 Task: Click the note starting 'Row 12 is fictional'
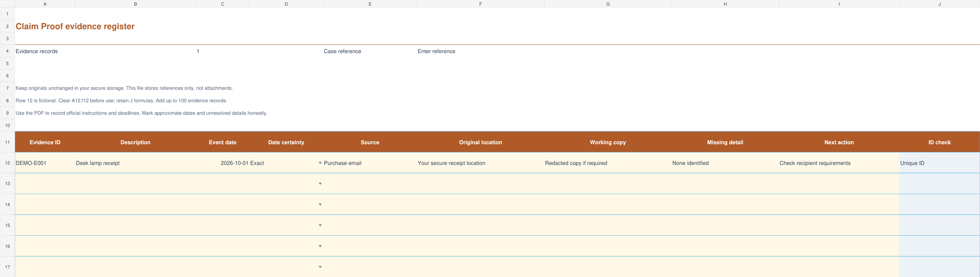[121, 101]
